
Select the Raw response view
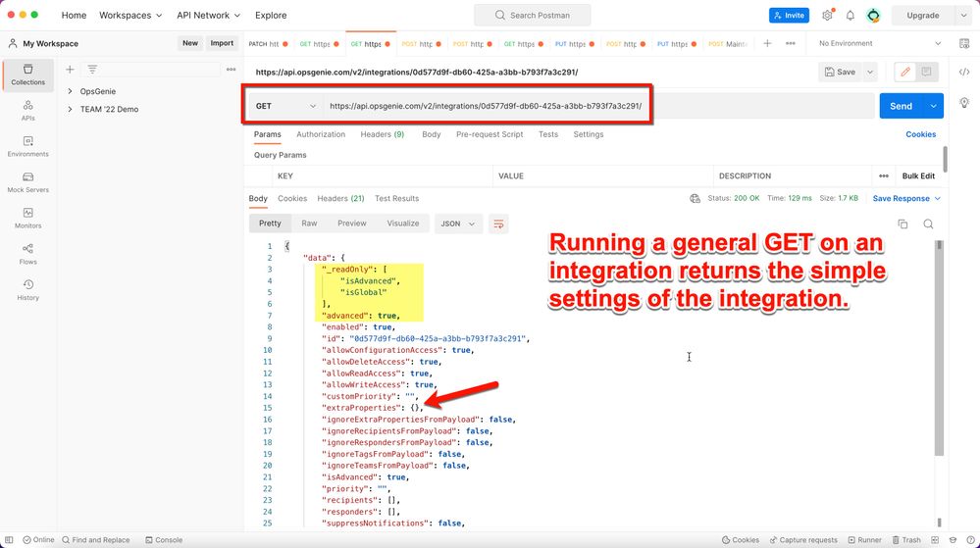[x=309, y=224]
